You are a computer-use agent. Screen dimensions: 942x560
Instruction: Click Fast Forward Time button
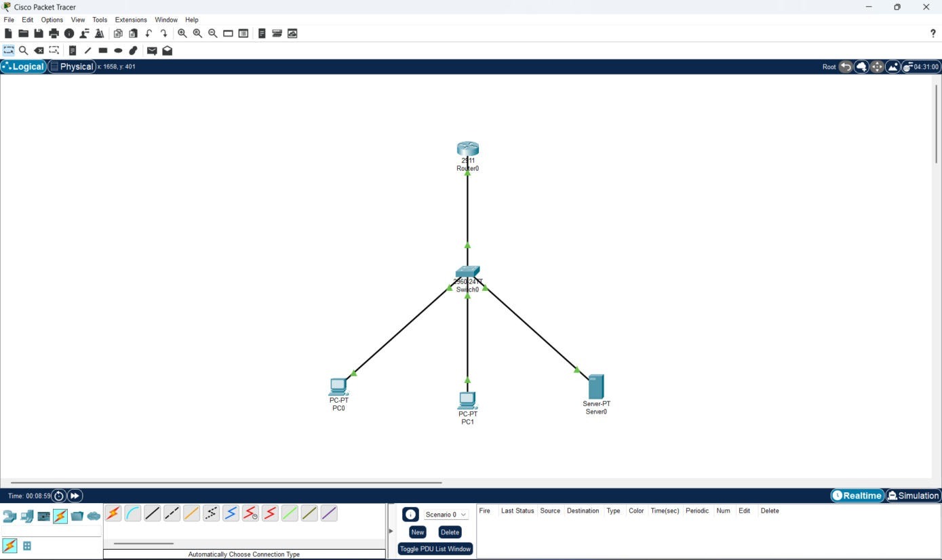pyautogui.click(x=75, y=496)
